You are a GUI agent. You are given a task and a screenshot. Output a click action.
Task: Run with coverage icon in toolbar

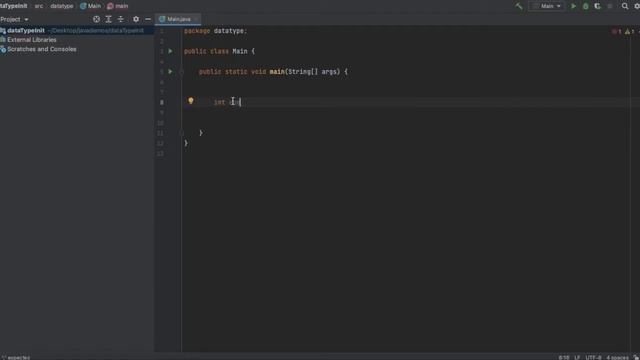click(x=598, y=6)
